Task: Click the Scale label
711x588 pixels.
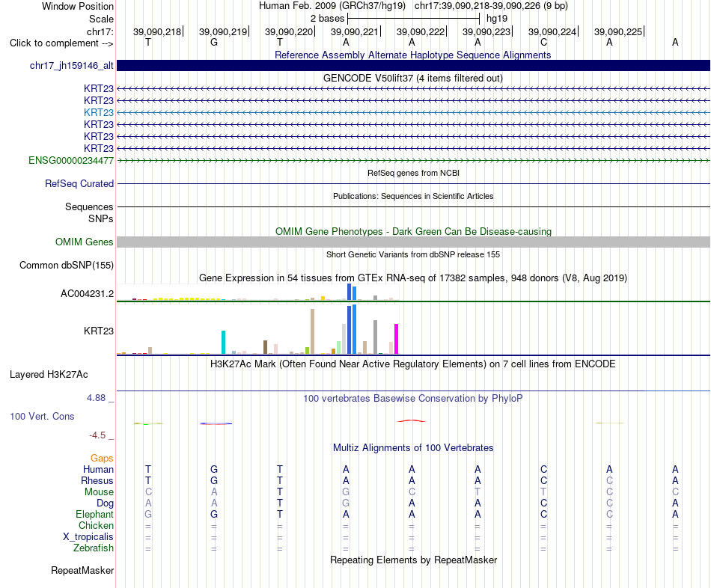Action: click(102, 19)
